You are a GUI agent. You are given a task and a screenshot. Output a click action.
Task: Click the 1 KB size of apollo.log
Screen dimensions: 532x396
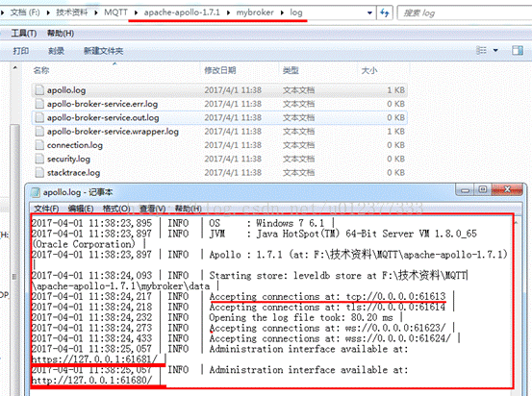click(395, 90)
